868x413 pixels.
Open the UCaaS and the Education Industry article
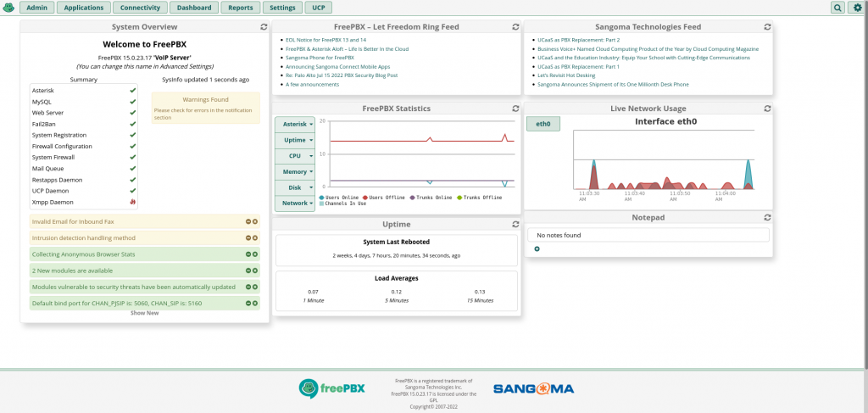tap(644, 58)
